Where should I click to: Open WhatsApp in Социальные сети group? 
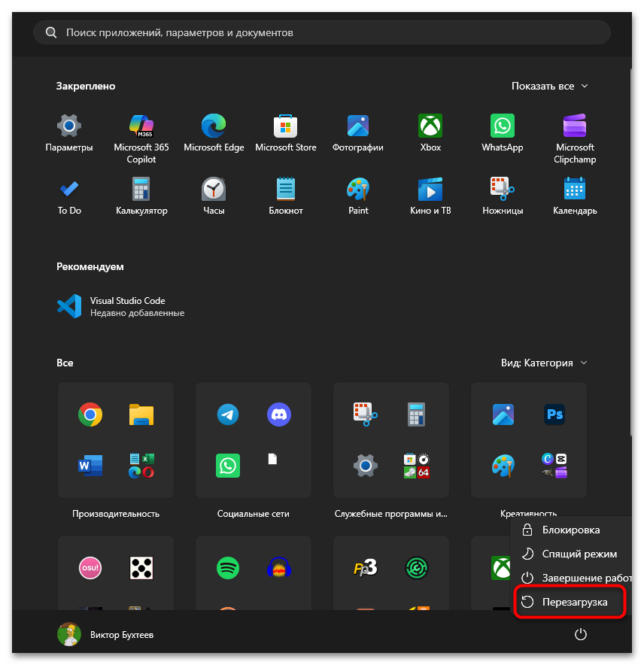[x=228, y=465]
